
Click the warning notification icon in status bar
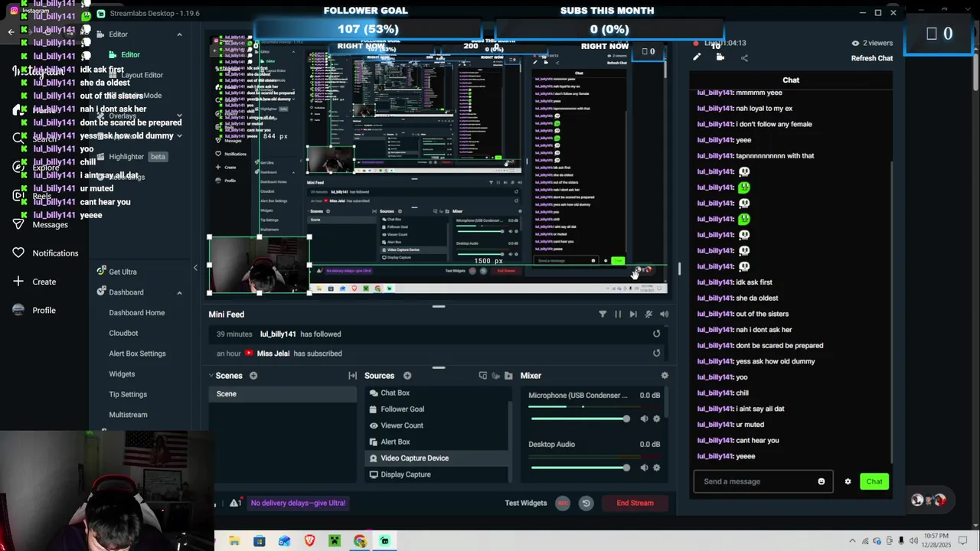click(x=236, y=503)
